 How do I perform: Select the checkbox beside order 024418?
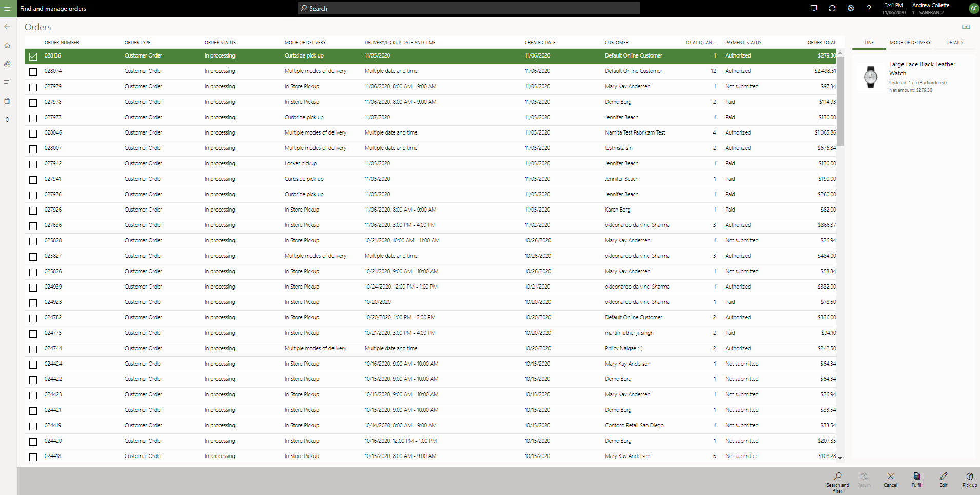[33, 457]
